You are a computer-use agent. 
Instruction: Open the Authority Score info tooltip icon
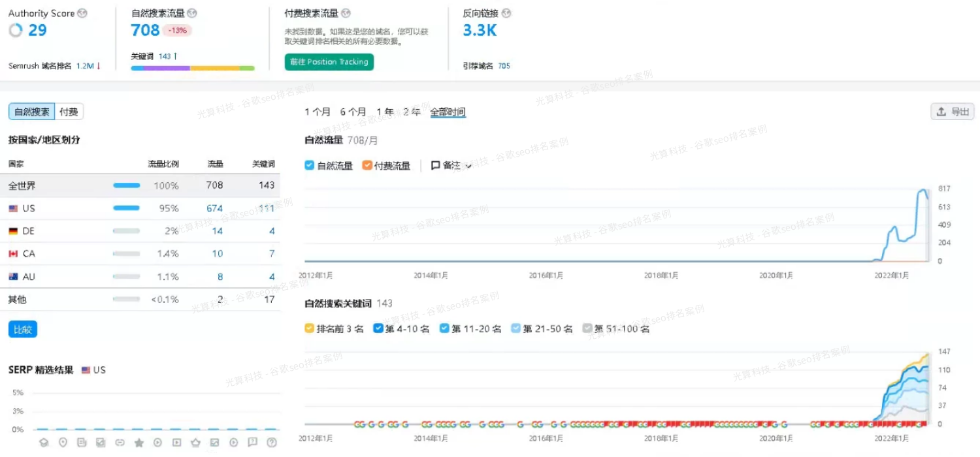click(82, 12)
